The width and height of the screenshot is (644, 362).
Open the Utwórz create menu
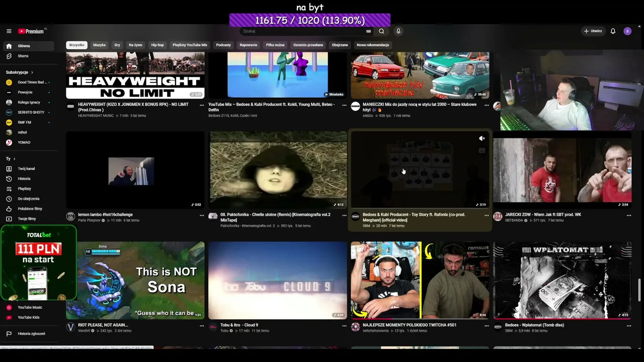(x=593, y=31)
